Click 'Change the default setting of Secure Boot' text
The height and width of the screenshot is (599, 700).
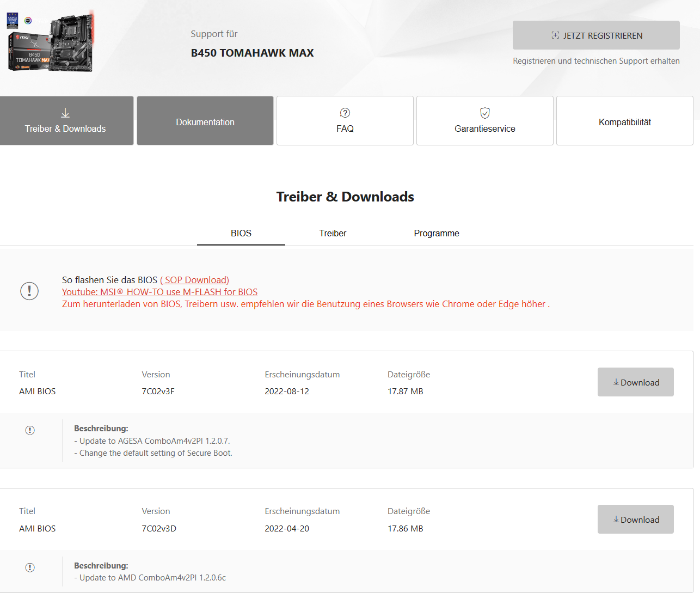pyautogui.click(x=153, y=453)
